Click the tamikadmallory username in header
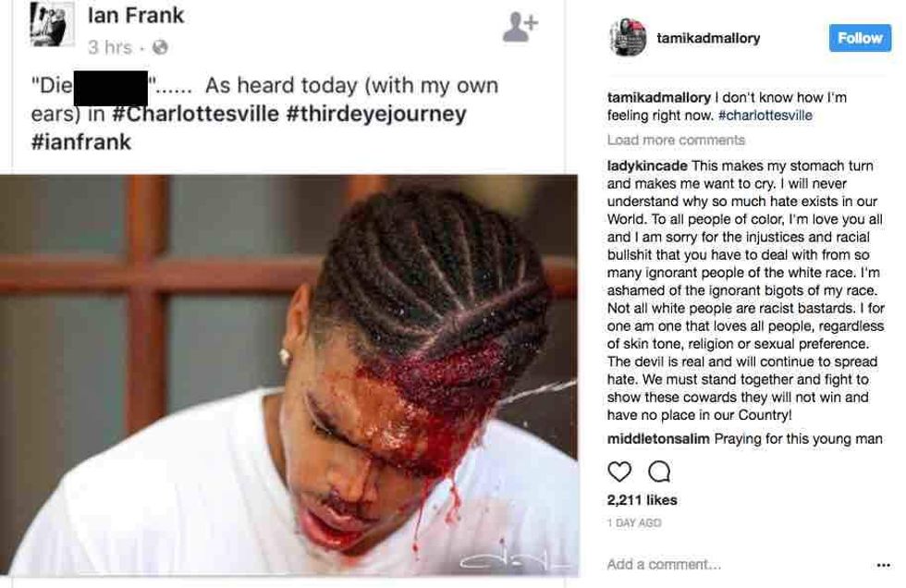The image size is (906, 588). point(708,38)
